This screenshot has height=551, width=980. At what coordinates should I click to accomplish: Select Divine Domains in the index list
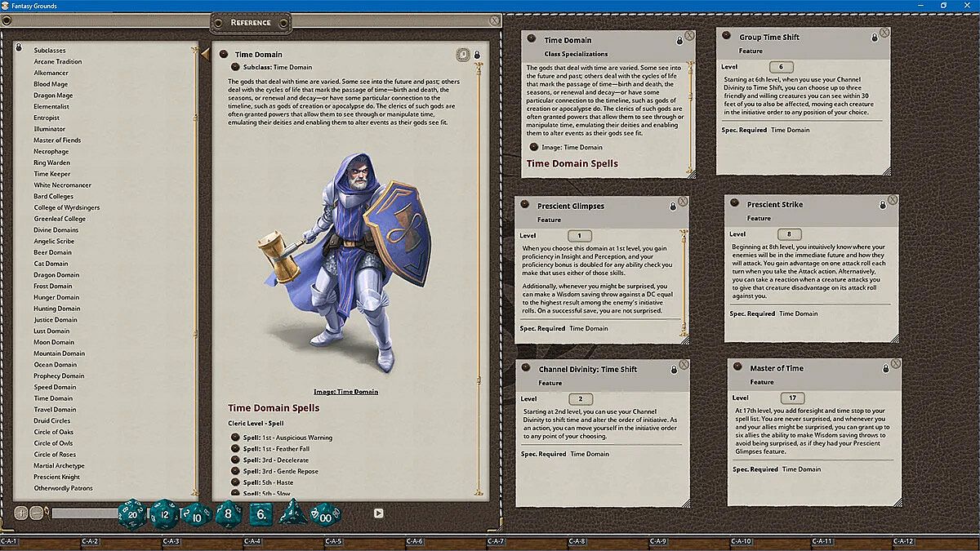click(x=56, y=230)
